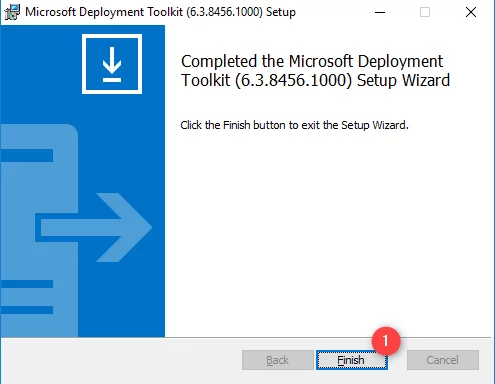Click the download arrow icon in white square
The image size is (495, 384).
pyautogui.click(x=112, y=64)
